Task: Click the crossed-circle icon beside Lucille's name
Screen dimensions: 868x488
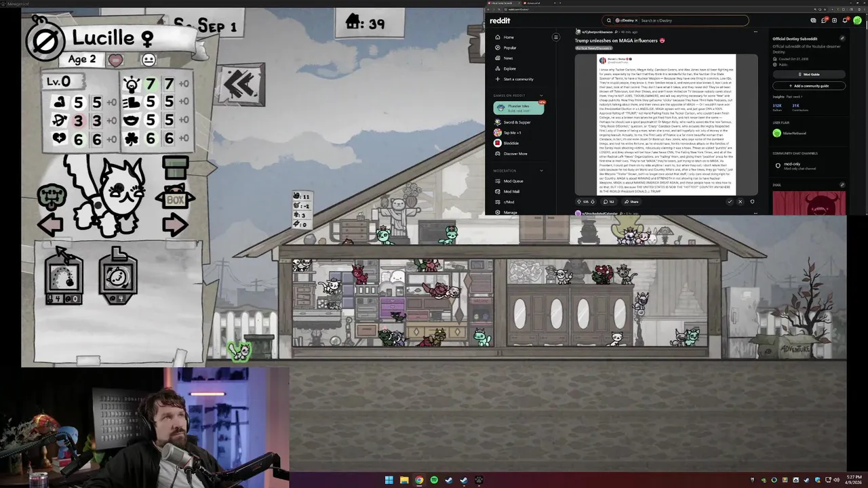Action: (x=45, y=41)
